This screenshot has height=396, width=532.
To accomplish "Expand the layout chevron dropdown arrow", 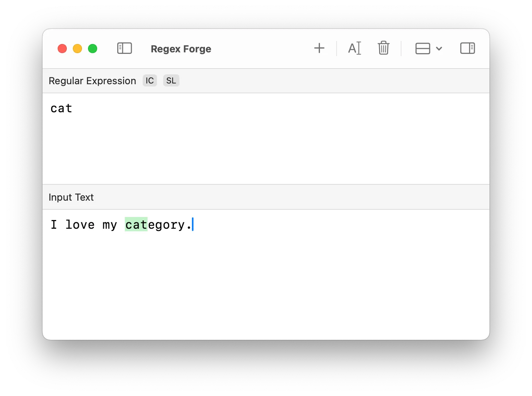I will click(x=439, y=49).
